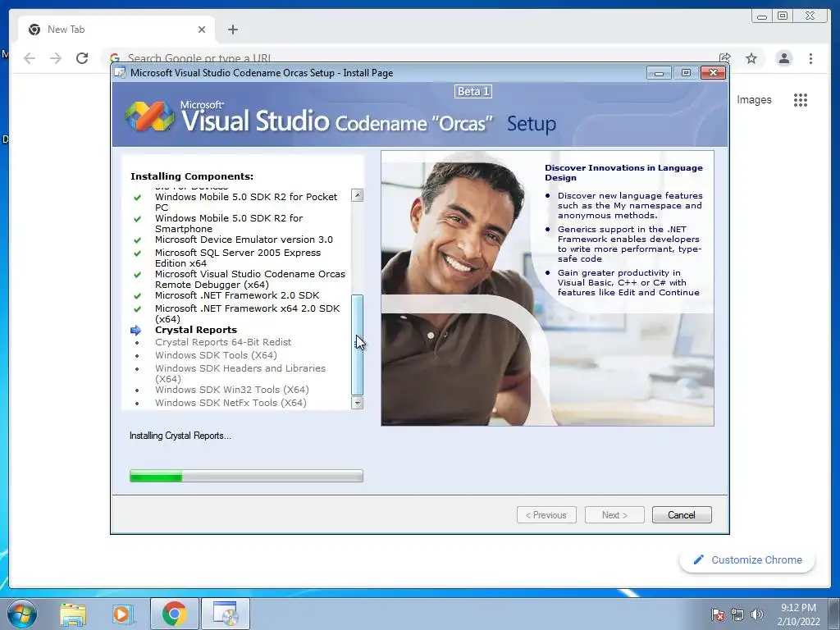Close the Visual Studio setup window
This screenshot has width=840, height=630.
pyautogui.click(x=713, y=73)
